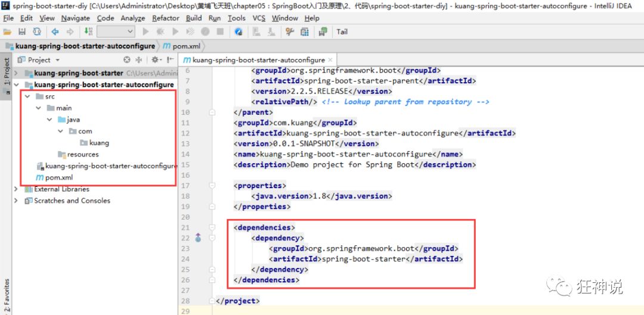
Task: Open the VCS menu
Action: pos(259,18)
